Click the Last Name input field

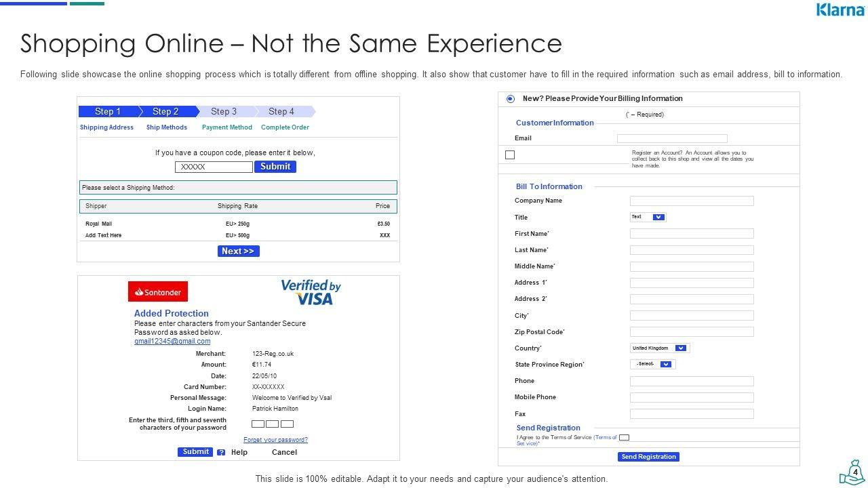click(692, 250)
